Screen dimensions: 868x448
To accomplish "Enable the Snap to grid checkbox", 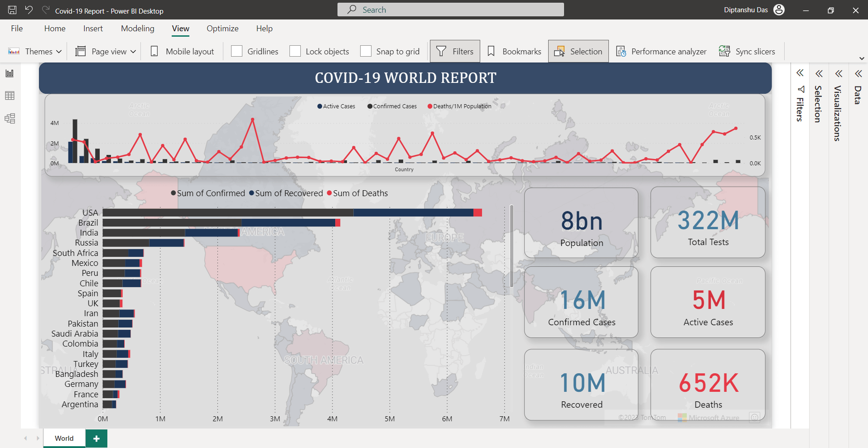I will click(366, 51).
